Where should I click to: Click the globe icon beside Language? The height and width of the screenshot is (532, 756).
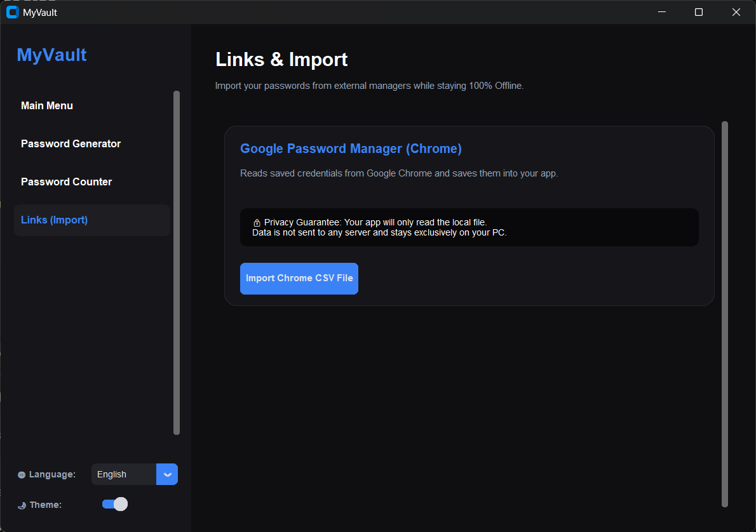coord(22,475)
